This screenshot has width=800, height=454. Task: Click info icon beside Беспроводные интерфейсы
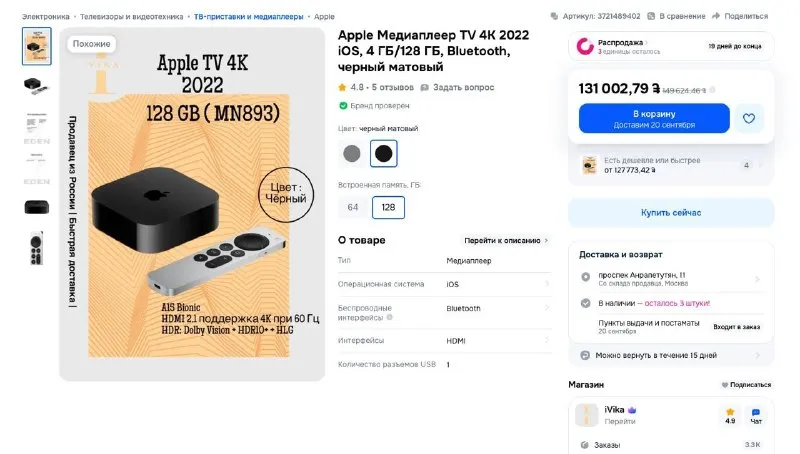[390, 317]
